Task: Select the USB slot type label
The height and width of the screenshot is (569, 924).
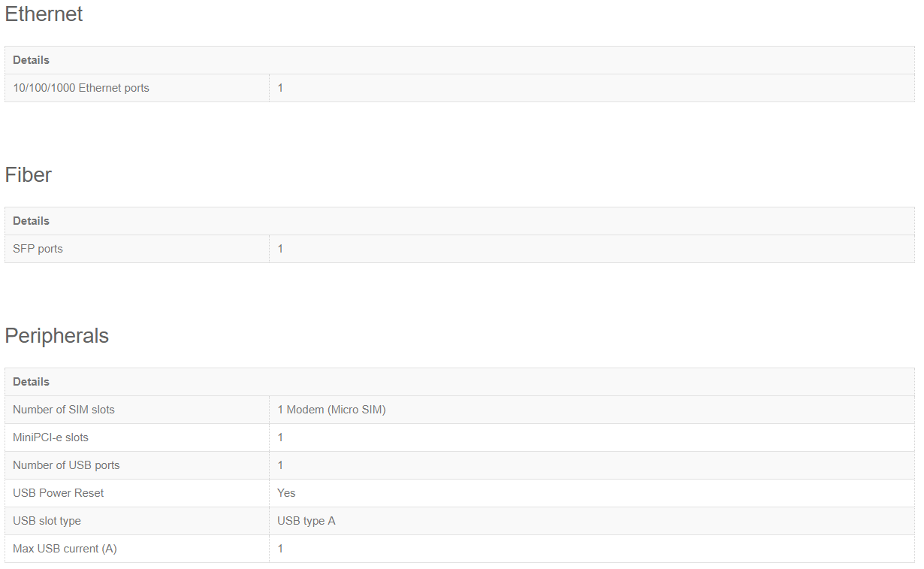Action: pos(47,521)
